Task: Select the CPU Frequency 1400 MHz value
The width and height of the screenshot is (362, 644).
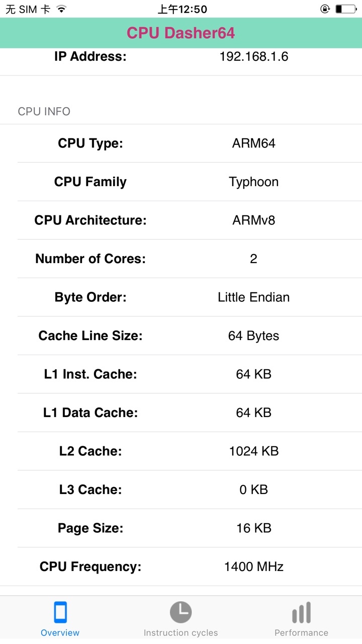Action: (253, 567)
